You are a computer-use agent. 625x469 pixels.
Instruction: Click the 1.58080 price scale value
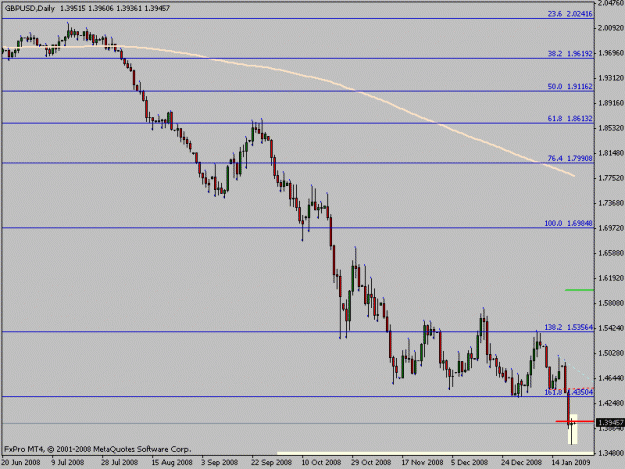tap(611, 303)
